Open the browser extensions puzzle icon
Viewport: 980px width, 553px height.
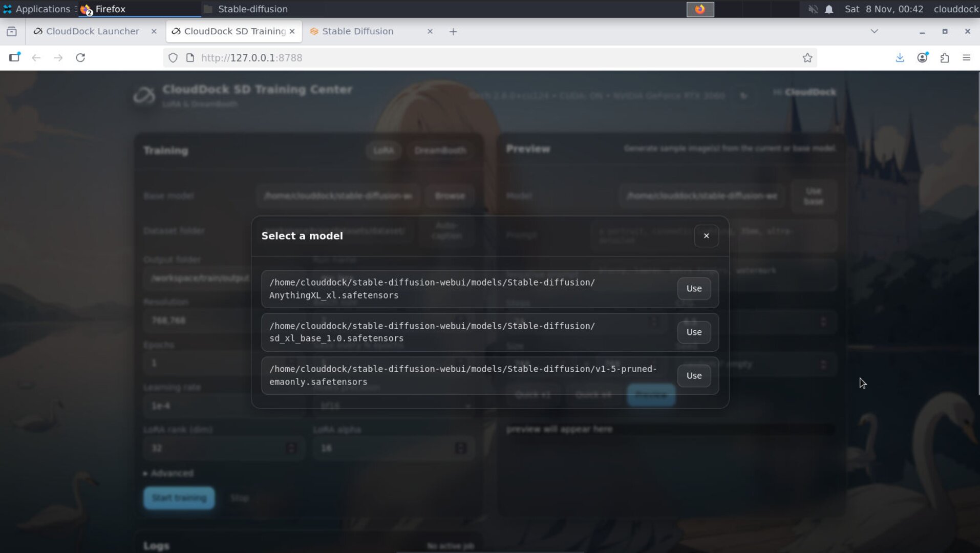click(x=945, y=58)
